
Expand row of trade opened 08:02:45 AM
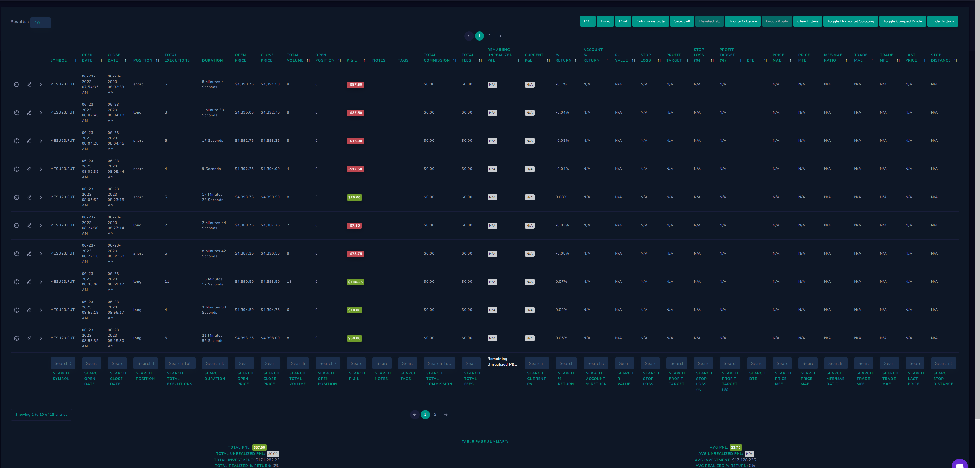click(x=41, y=113)
